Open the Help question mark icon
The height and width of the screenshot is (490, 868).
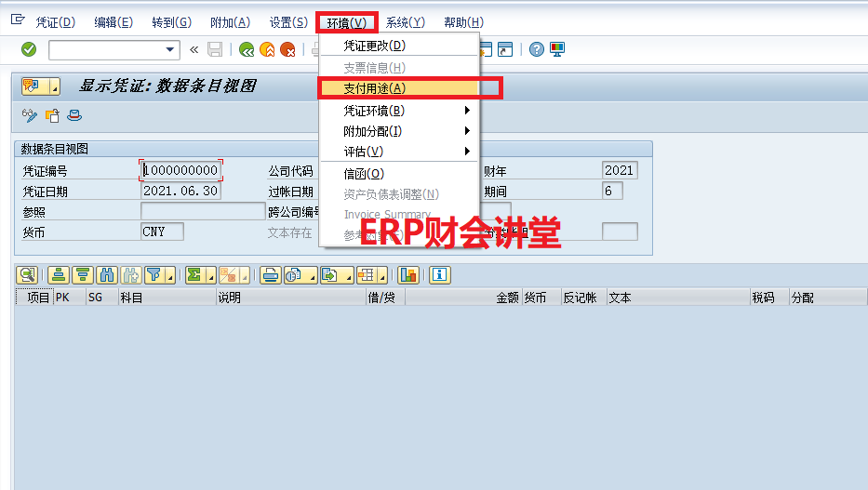click(537, 49)
